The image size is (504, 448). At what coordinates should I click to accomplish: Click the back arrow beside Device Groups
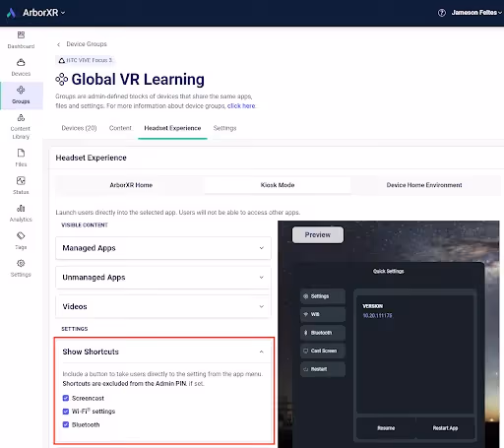(x=58, y=44)
